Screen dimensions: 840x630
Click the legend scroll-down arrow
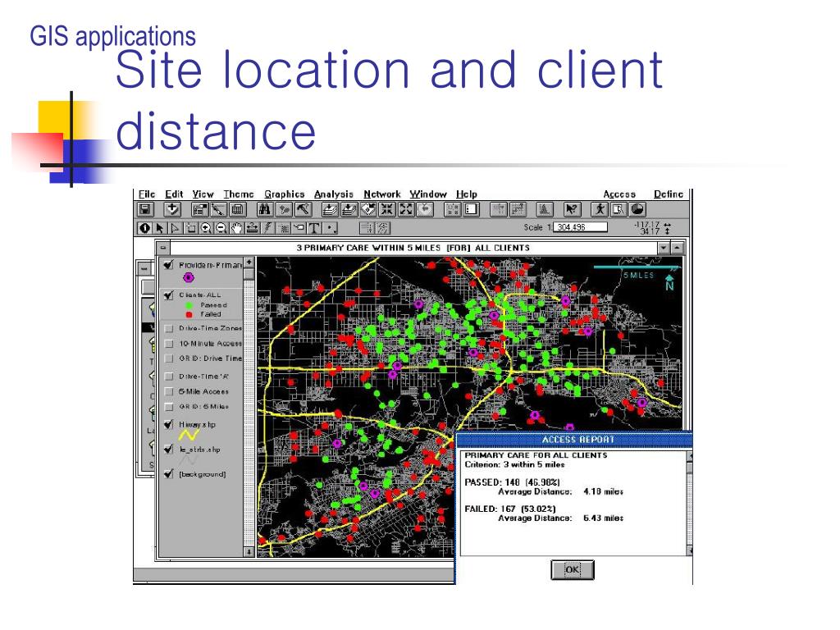249,551
